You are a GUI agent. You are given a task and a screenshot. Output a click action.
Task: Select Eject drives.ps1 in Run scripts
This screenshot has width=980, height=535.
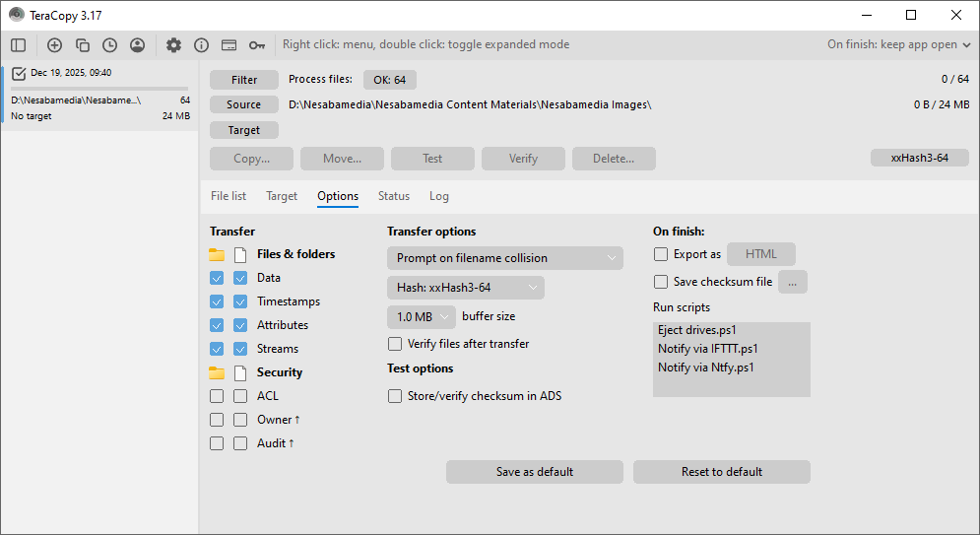tap(697, 330)
